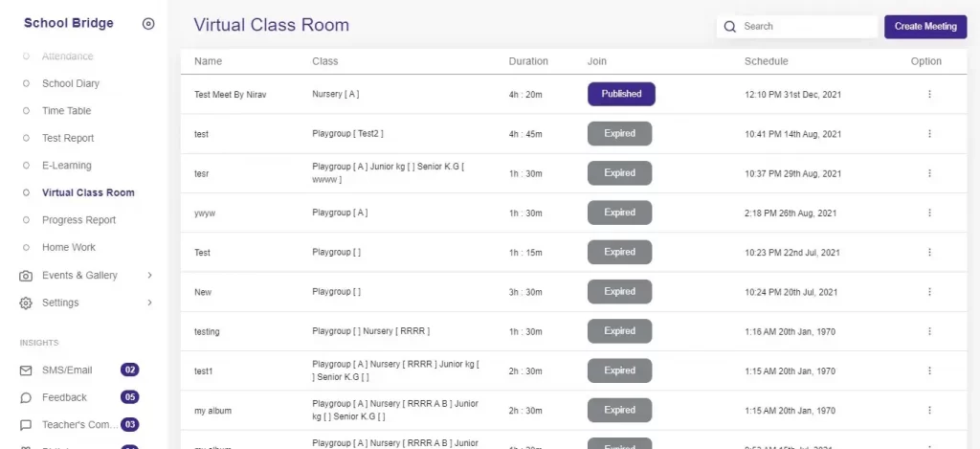Open the options menu for Test Meet By Nirav
The height and width of the screenshot is (449, 980).
coord(929,94)
